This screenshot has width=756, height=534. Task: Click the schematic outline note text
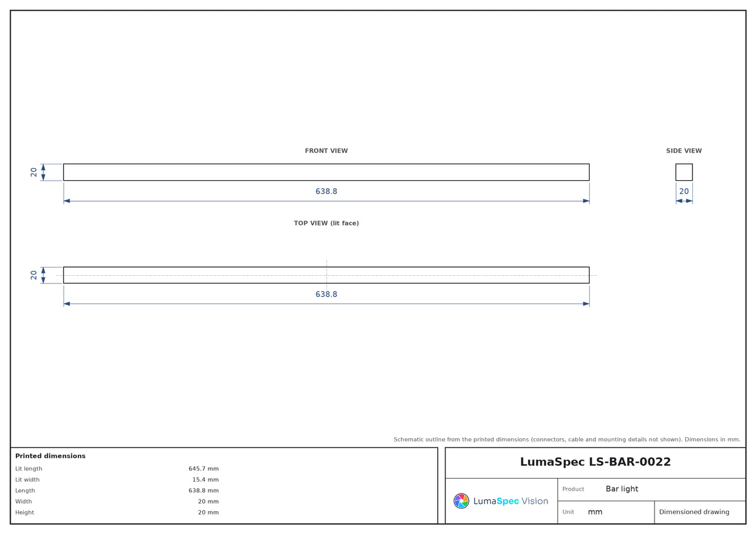click(x=567, y=440)
